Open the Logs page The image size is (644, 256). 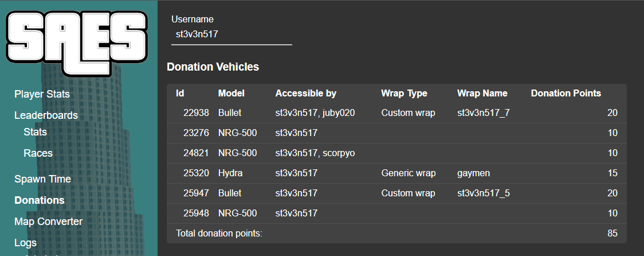[25, 243]
